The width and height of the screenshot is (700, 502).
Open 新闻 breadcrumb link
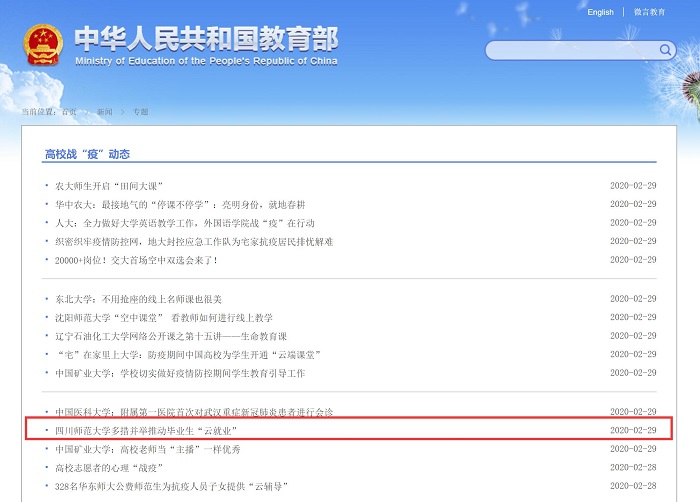tap(105, 112)
